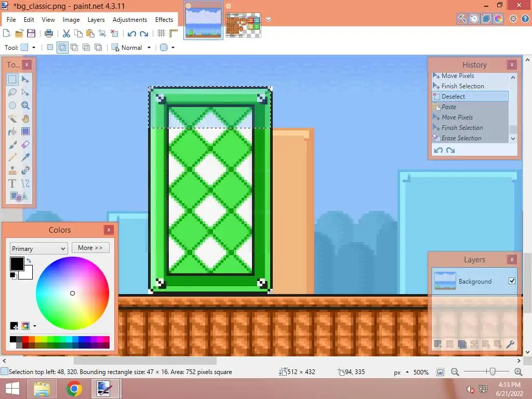Select the Recolor tool
The height and width of the screenshot is (399, 532).
(x=25, y=170)
